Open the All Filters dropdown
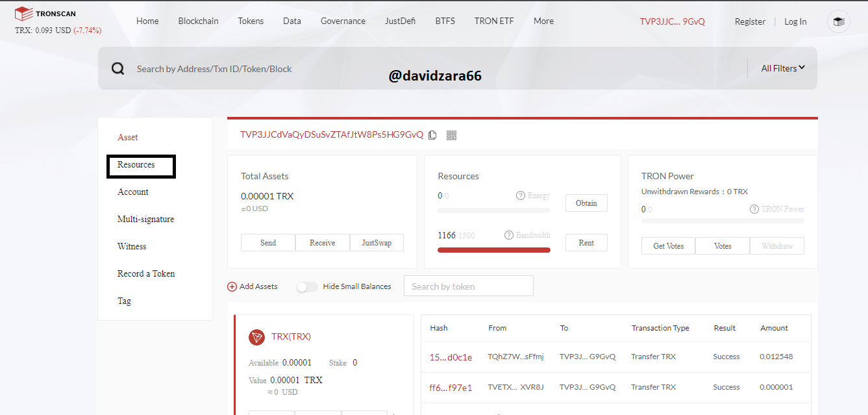Screen dimensions: 868x415 coord(783,68)
